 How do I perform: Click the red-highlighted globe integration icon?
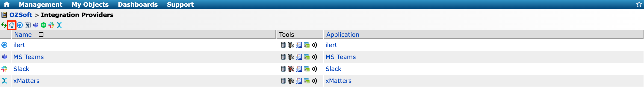(x=12, y=25)
